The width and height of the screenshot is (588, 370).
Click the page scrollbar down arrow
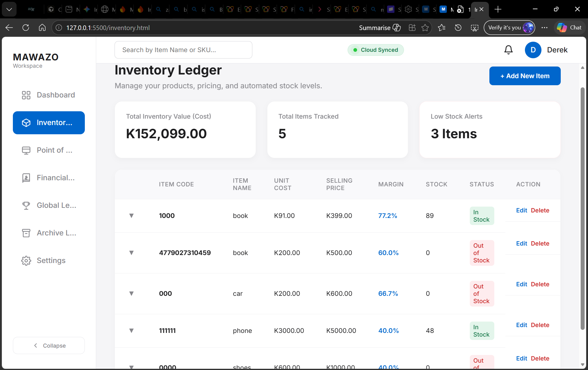tap(582, 364)
